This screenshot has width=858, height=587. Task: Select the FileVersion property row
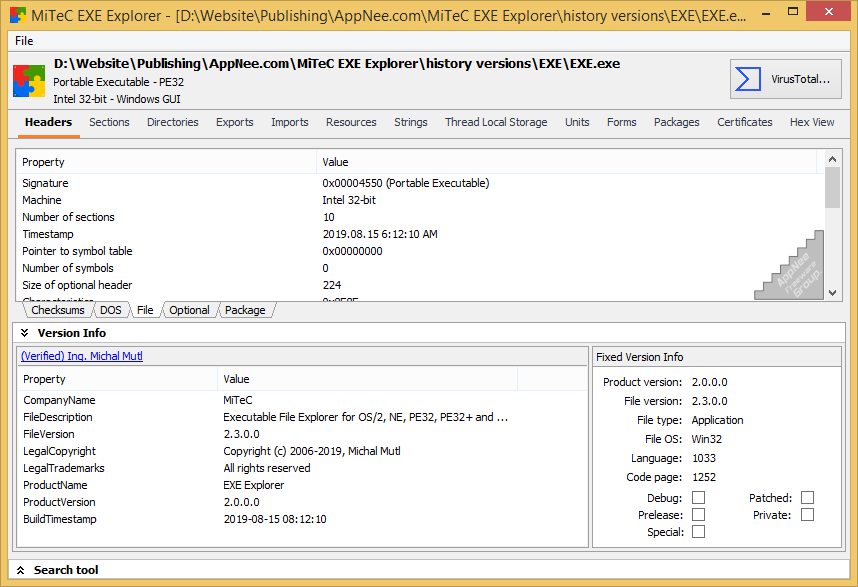pyautogui.click(x=303, y=434)
